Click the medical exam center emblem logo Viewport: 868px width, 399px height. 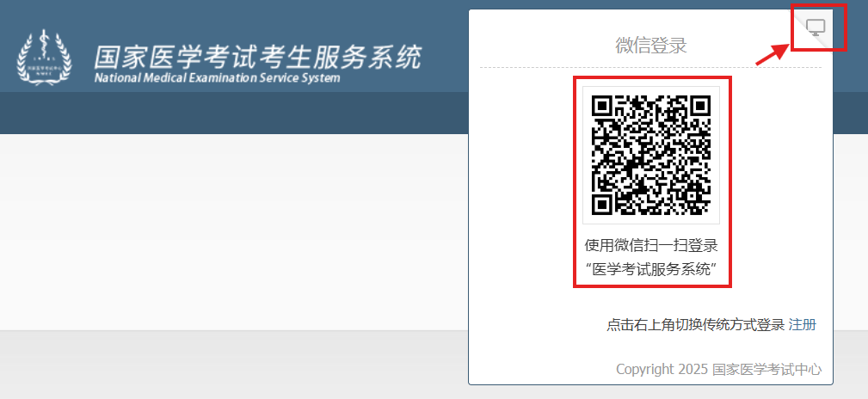[x=44, y=58]
